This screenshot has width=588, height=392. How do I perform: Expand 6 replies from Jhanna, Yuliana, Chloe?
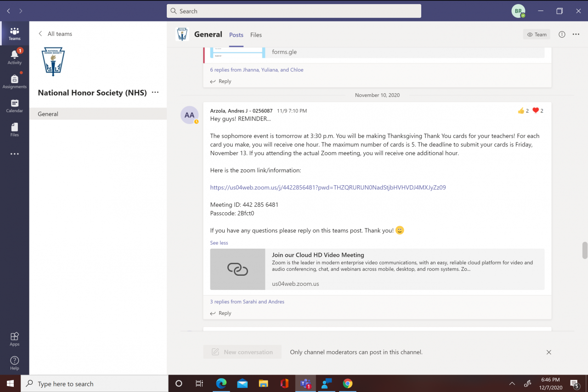tap(257, 70)
